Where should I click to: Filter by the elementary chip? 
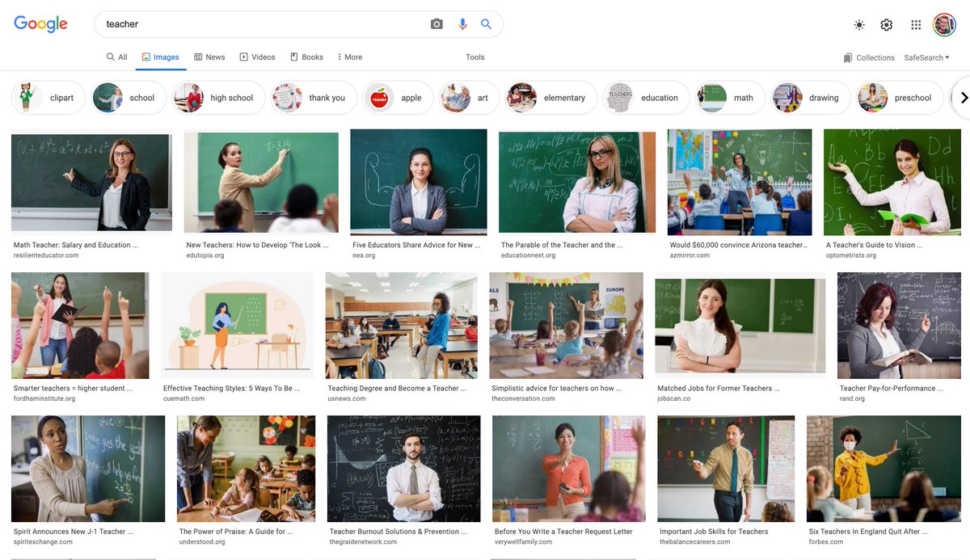(551, 98)
